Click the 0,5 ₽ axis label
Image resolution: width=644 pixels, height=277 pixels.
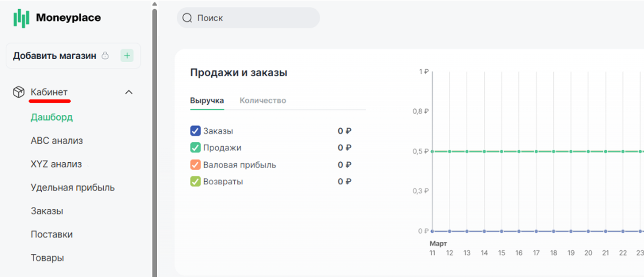pos(421,151)
